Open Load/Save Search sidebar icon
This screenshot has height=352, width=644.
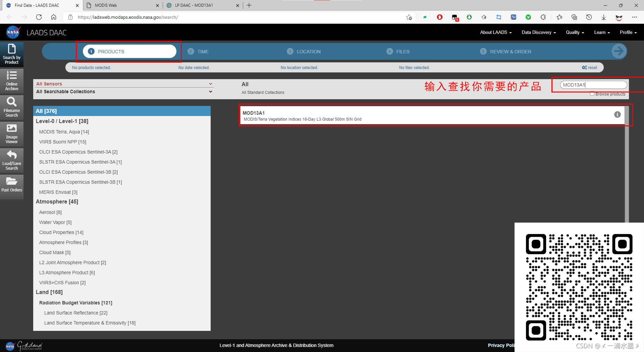tap(12, 160)
